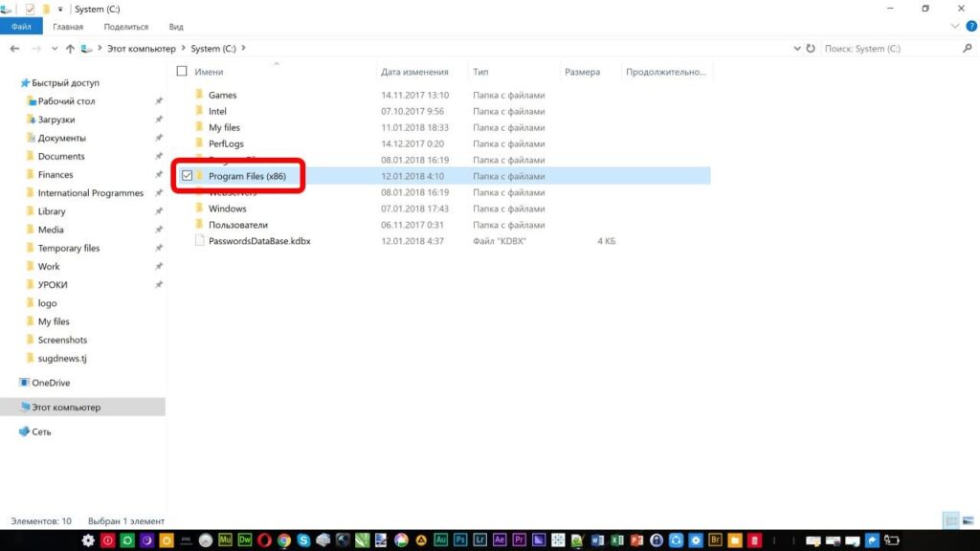Screen dimensions: 980x551
Task: Open Skype from the taskbar
Action: click(303, 540)
